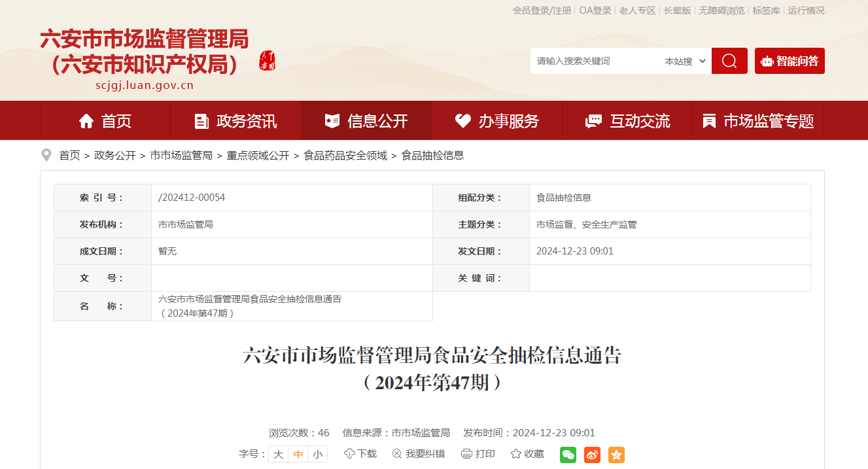Image resolution: width=868 pixels, height=469 pixels.
Task: Share via the green WeChat icon
Action: tap(568, 455)
